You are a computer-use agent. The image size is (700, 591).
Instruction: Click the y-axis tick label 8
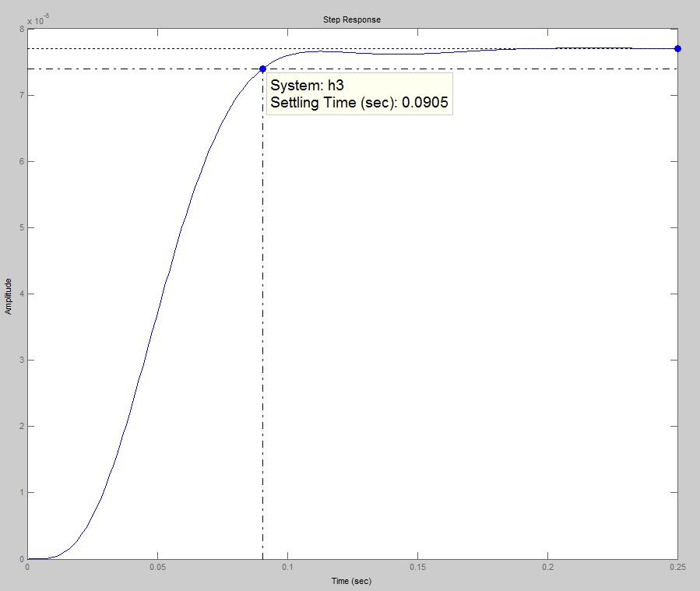[22, 29]
